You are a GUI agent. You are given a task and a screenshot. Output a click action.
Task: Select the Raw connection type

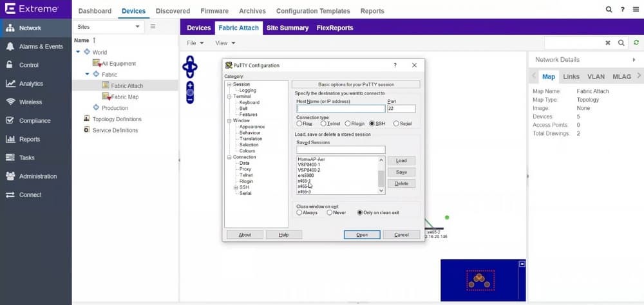[x=299, y=124]
